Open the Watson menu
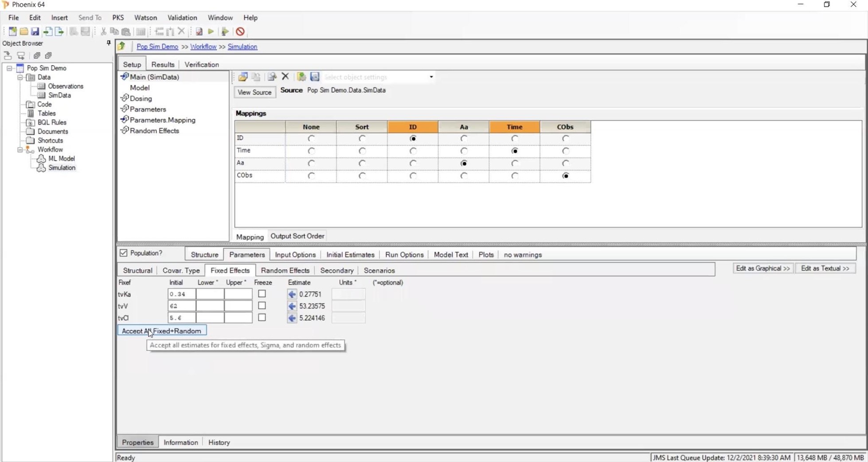Screen dimensions: 868x462 145,18
